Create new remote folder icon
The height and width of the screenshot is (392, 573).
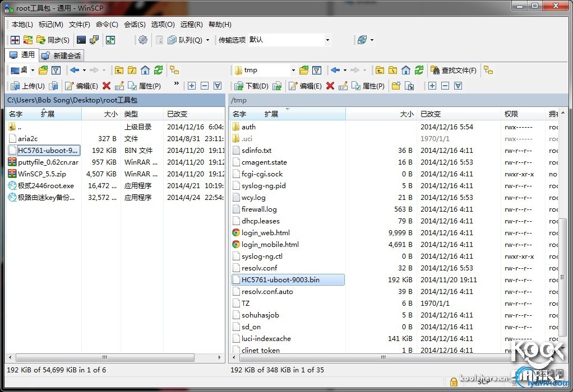click(396, 86)
